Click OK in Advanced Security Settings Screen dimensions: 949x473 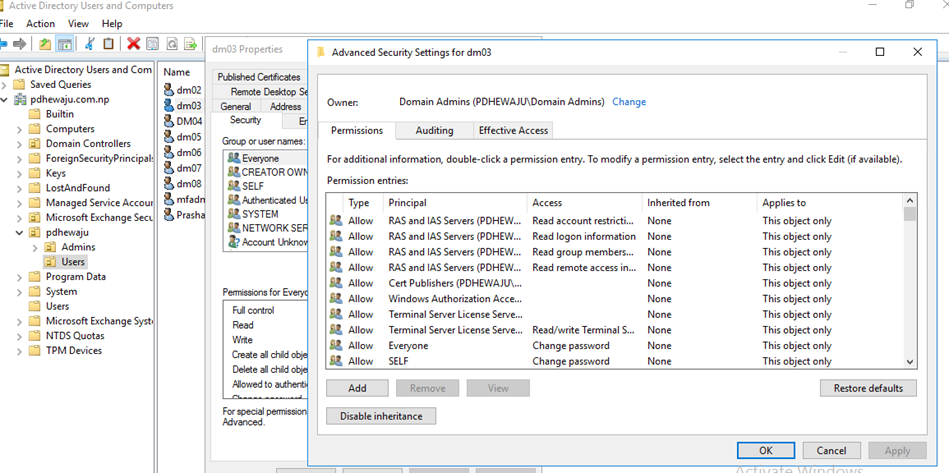point(765,450)
